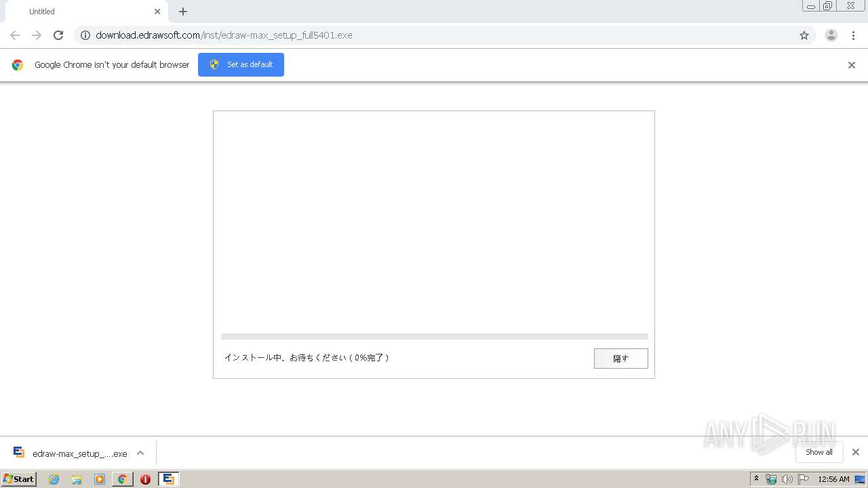Restore down the Chrome window
The image size is (868, 488).
click(827, 5)
